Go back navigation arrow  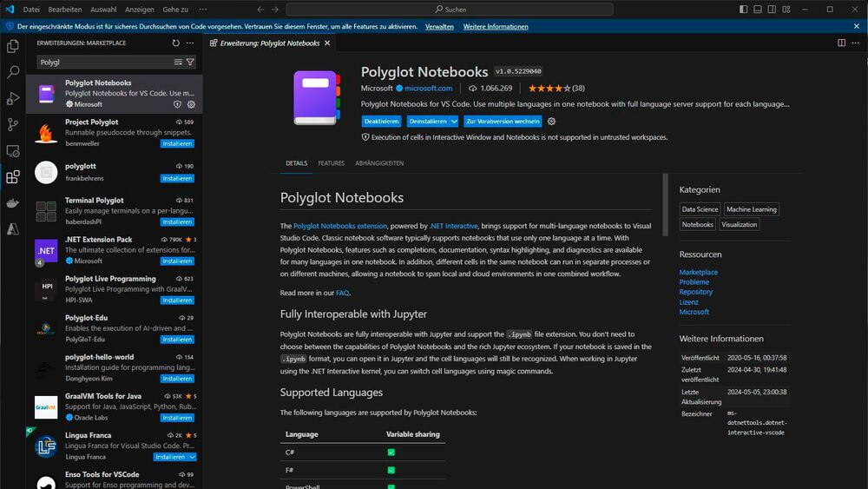click(x=260, y=10)
